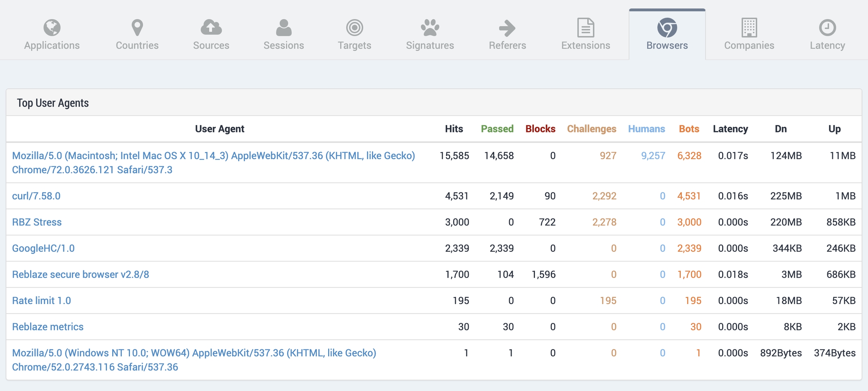Open the curl/7.58.0 user agent link
This screenshot has width=868, height=391.
pos(36,196)
